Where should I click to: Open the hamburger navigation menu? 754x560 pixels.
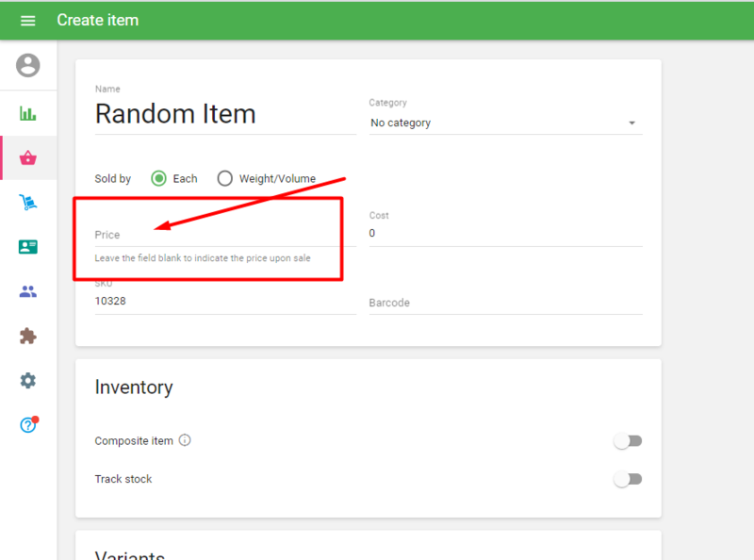point(27,20)
